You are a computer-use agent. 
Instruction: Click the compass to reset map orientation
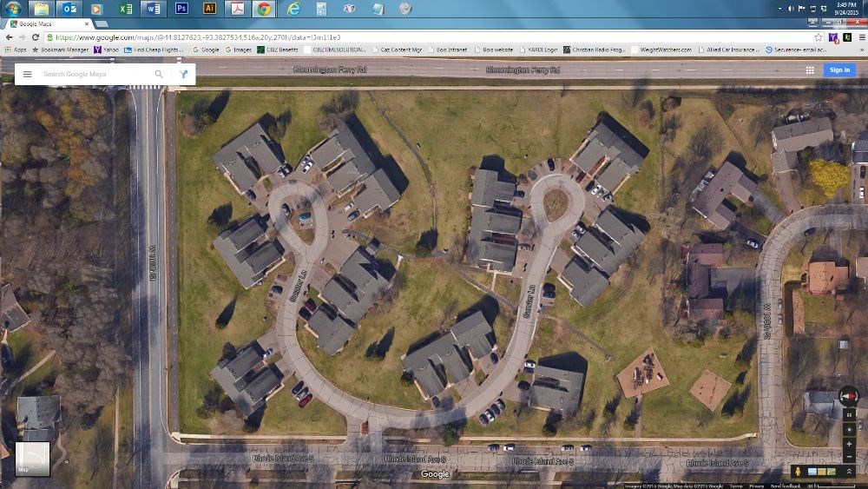pos(849,396)
